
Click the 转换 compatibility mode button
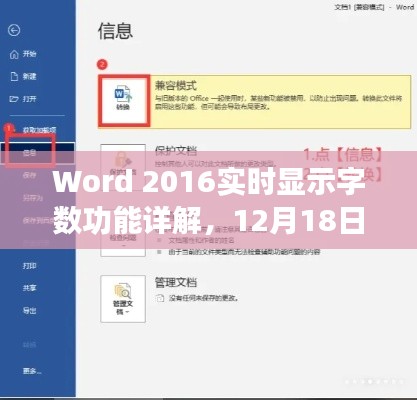123,100
